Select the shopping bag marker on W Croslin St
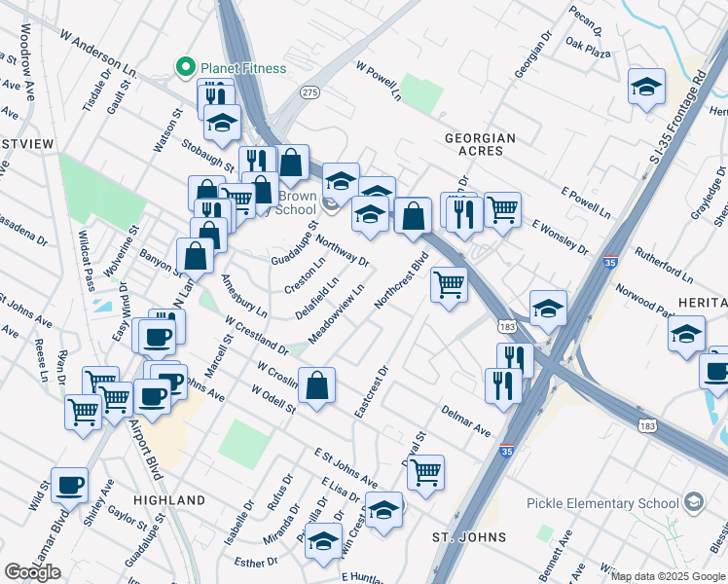Viewport: 728px width, 584px height. (317, 386)
